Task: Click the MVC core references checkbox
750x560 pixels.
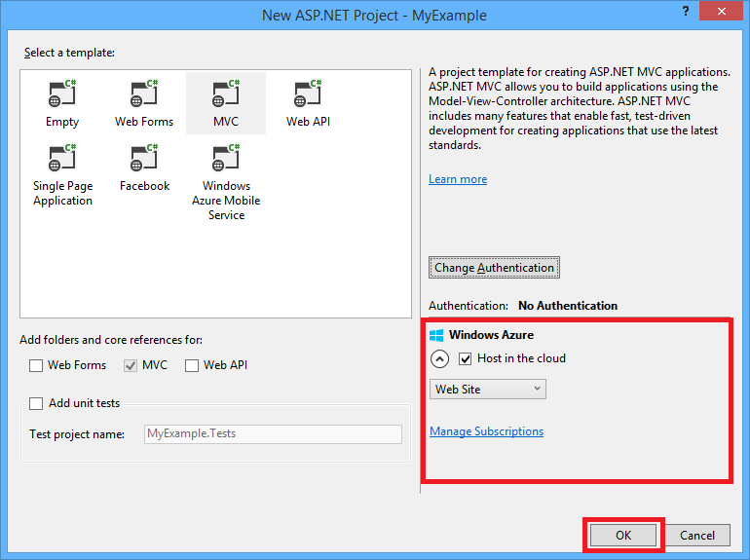Action: [x=131, y=366]
